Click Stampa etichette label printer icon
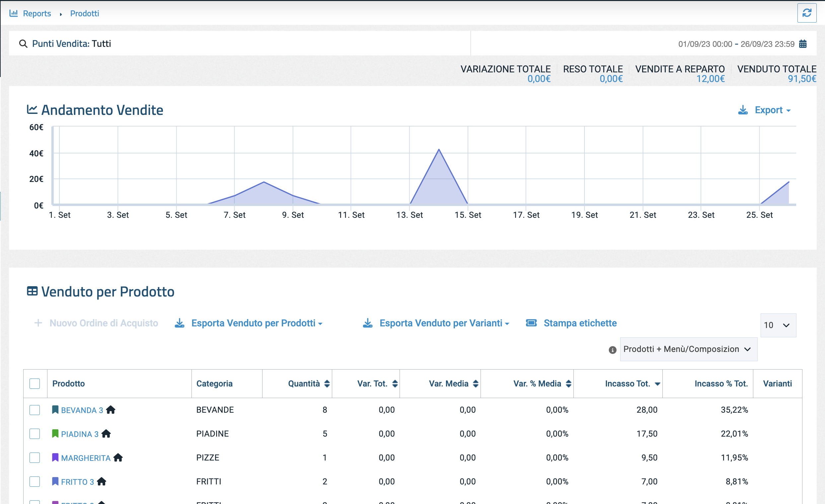 tap(531, 323)
